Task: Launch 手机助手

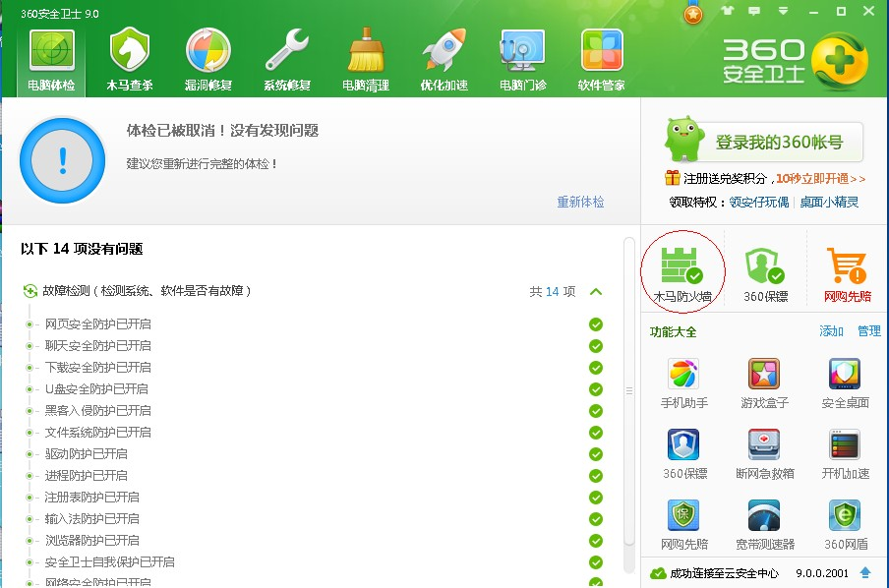Action: pyautogui.click(x=683, y=383)
